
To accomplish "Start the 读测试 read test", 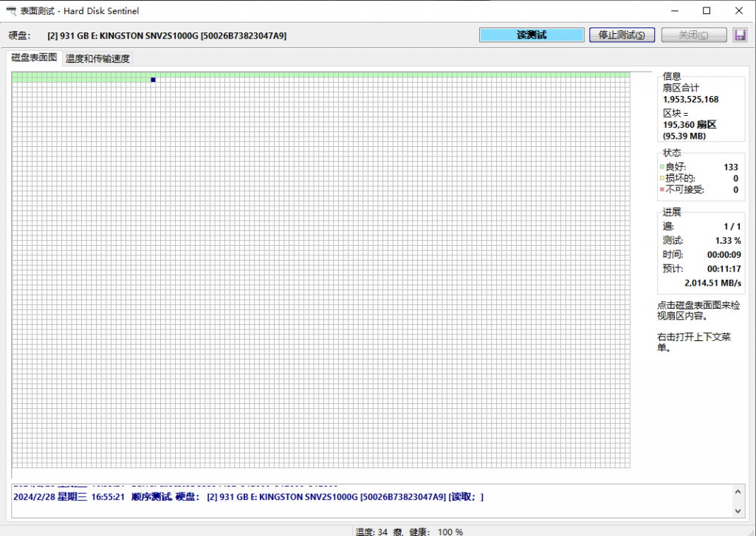I will click(x=531, y=35).
